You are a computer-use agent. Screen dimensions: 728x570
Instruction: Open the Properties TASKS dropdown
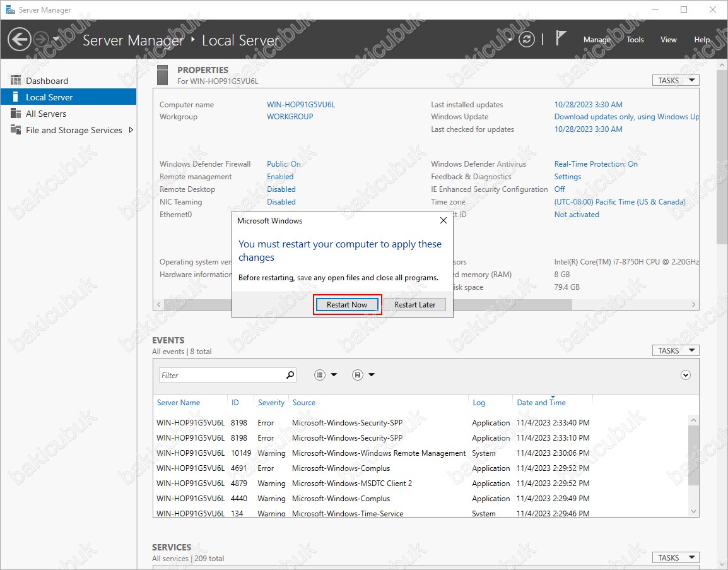click(x=676, y=80)
